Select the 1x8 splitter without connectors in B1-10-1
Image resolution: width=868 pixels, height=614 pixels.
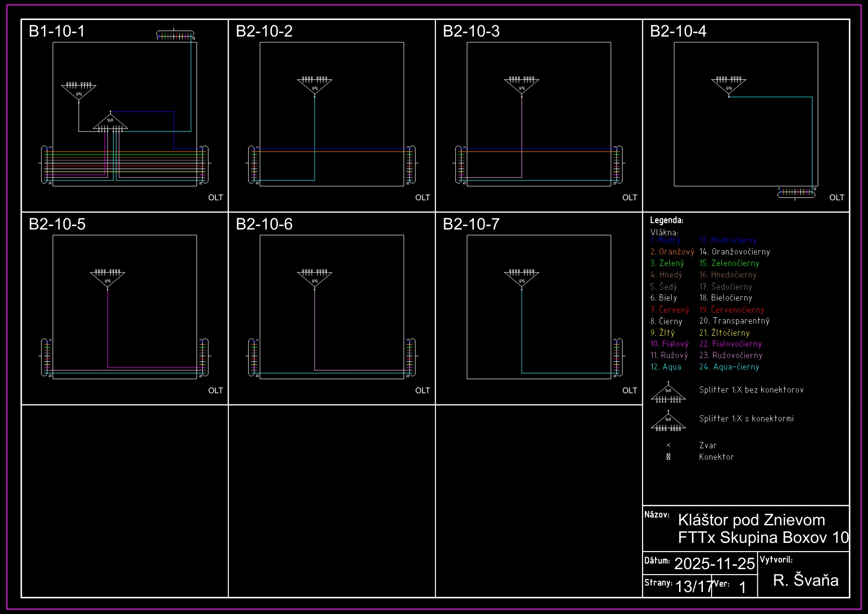111,123
